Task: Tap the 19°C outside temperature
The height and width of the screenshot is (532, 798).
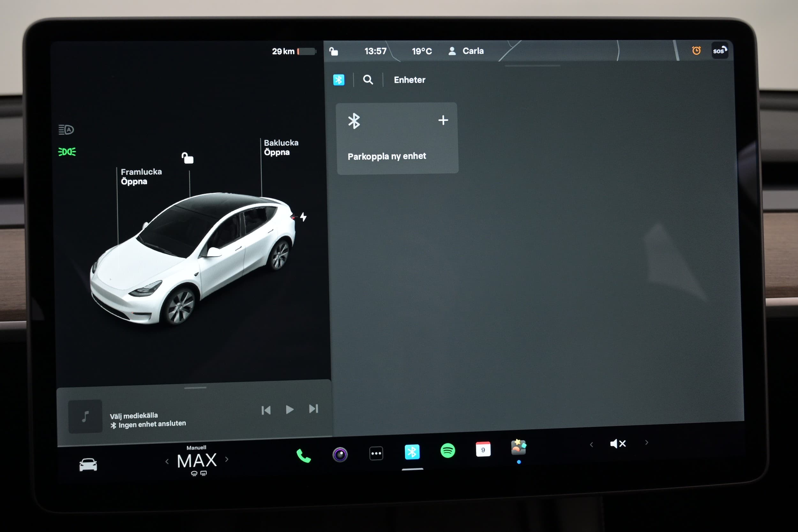Action: coord(422,51)
